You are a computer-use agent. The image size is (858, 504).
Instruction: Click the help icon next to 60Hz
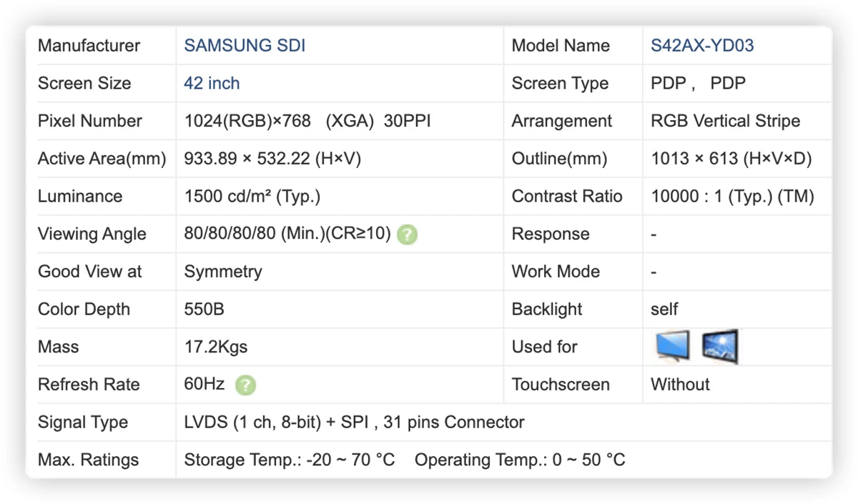(x=245, y=385)
